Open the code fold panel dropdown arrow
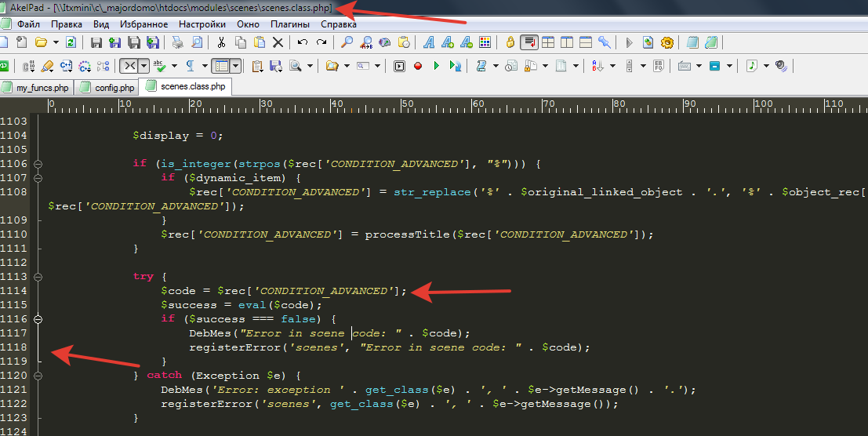868x436 pixels. pos(236,66)
